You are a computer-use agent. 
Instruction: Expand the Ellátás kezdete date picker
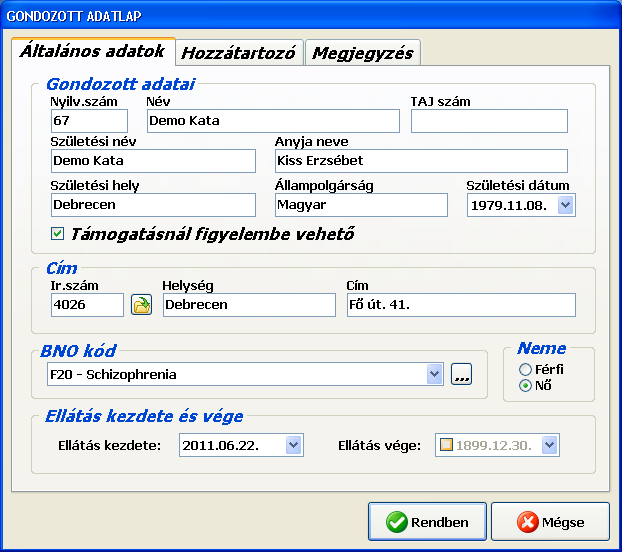pos(293,445)
